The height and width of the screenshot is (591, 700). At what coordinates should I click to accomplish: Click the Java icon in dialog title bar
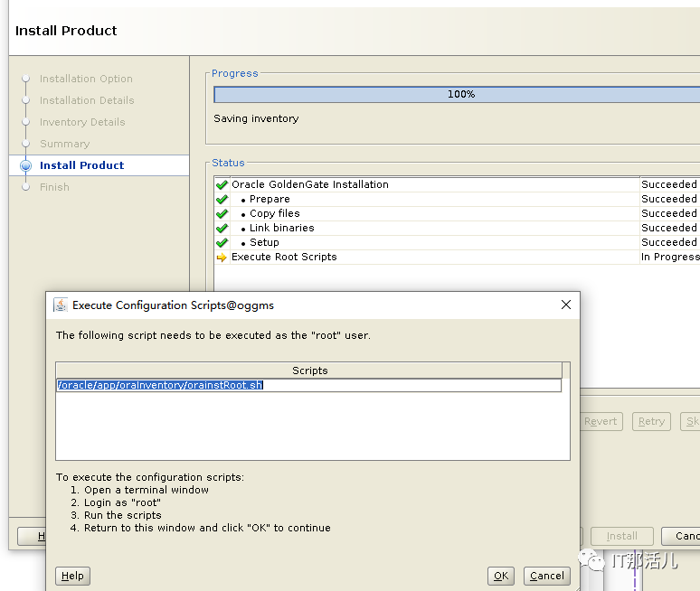click(61, 305)
